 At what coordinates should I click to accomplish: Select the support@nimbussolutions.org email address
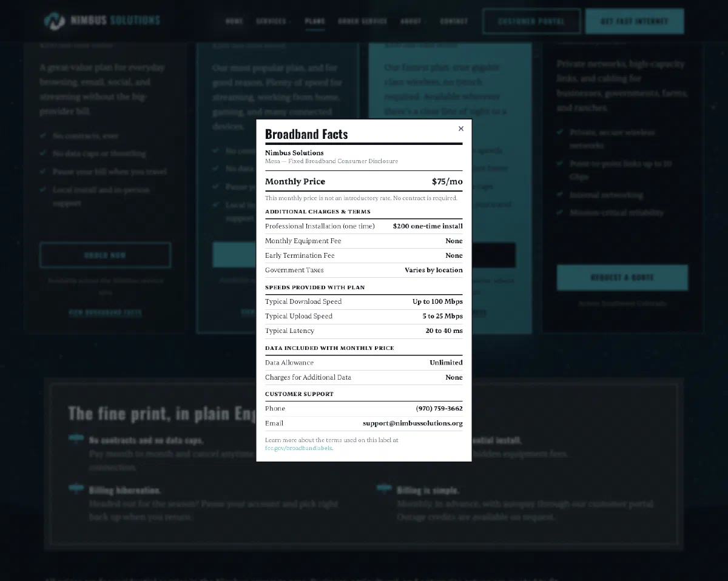coord(413,423)
